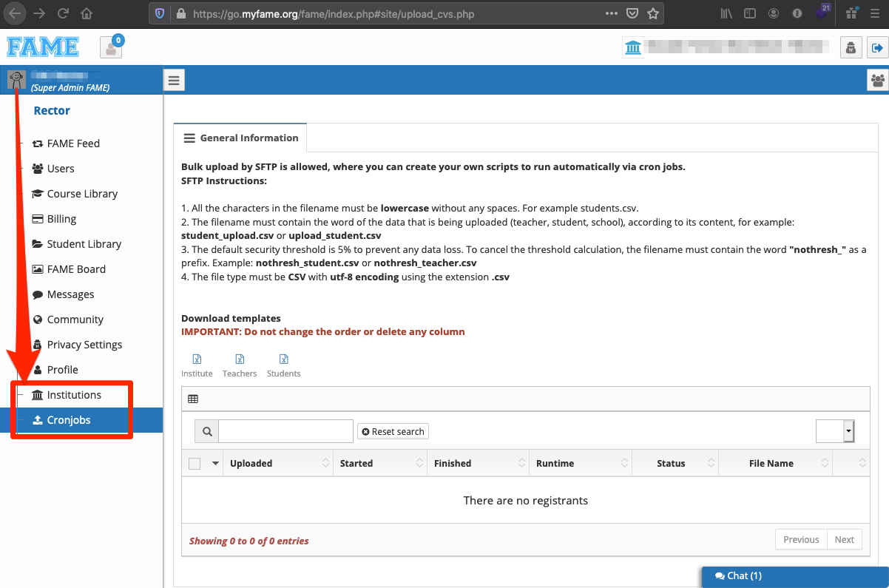
Task: Open the group users icon panel
Action: [877, 80]
